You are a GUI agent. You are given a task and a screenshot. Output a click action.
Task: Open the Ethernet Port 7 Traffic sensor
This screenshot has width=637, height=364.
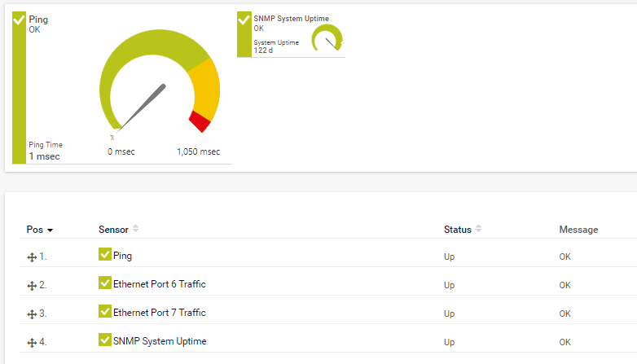(x=159, y=313)
